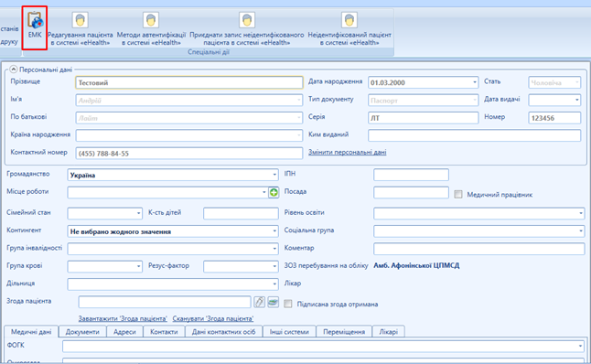Image resolution: width=591 pixels, height=364 pixels.
Task: Click into the Контактний номер input field
Action: click(x=188, y=154)
